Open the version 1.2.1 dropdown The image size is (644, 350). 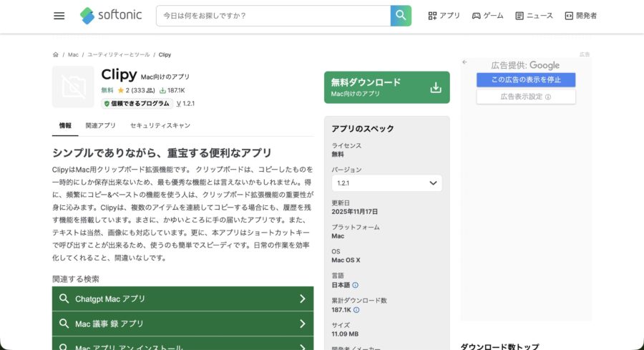(386, 183)
